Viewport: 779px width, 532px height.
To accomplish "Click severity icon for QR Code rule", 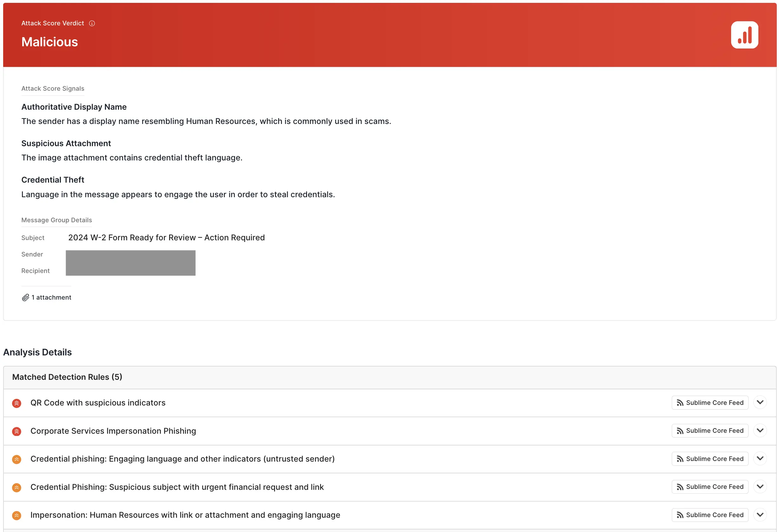I will tap(16, 403).
